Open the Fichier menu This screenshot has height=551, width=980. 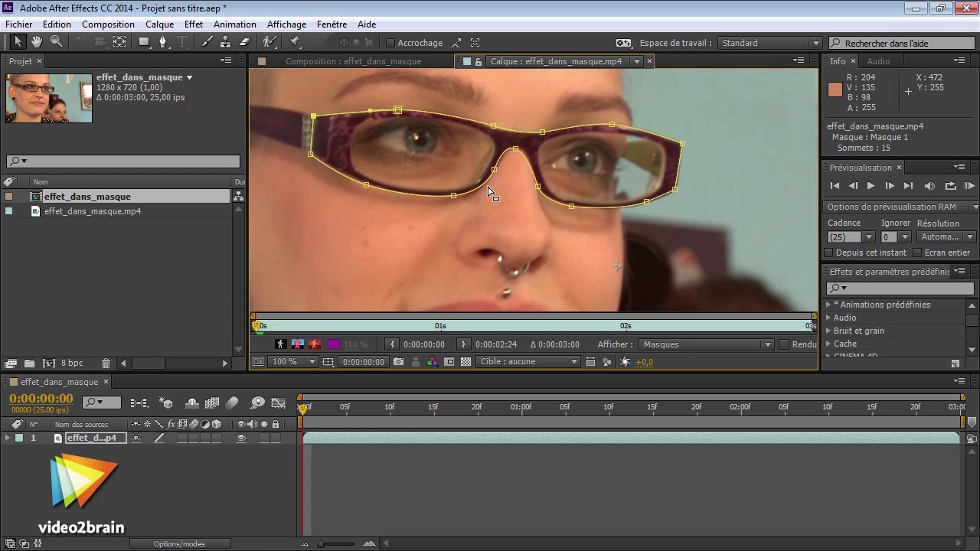19,24
